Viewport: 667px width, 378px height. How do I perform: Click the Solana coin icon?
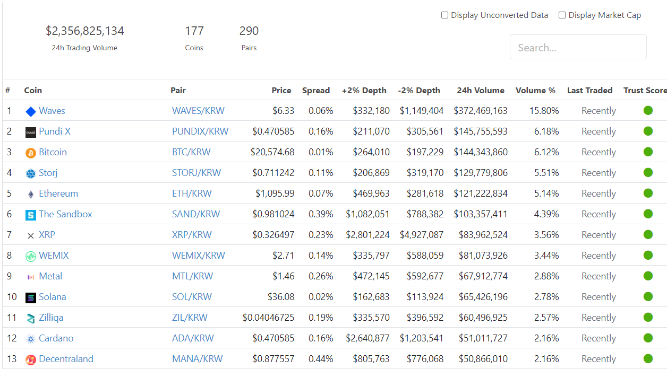pos(31,298)
